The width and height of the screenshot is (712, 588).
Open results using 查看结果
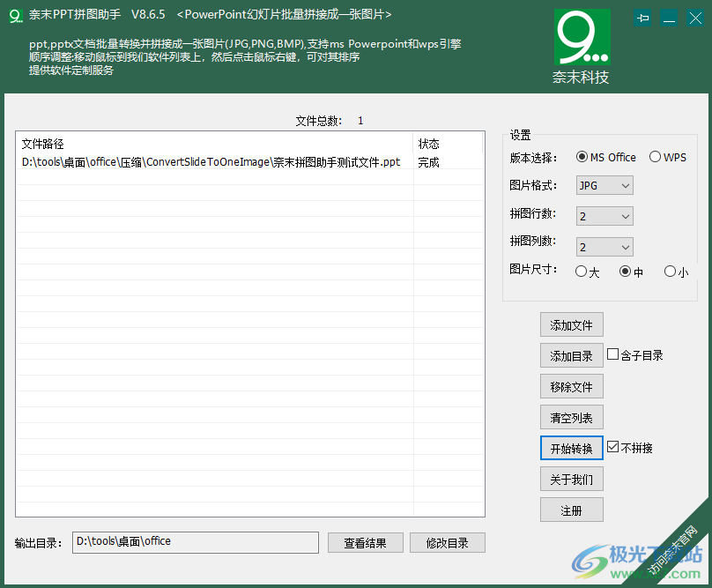(365, 542)
